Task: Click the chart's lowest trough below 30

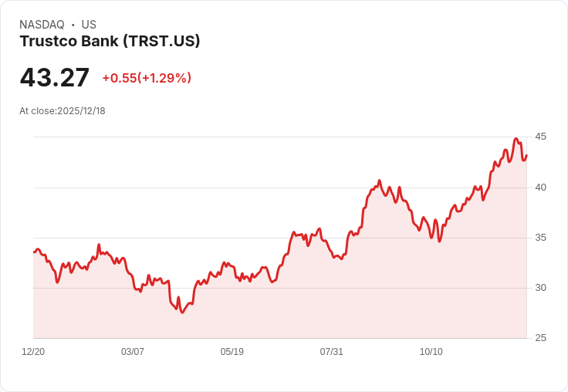Action: (x=182, y=312)
